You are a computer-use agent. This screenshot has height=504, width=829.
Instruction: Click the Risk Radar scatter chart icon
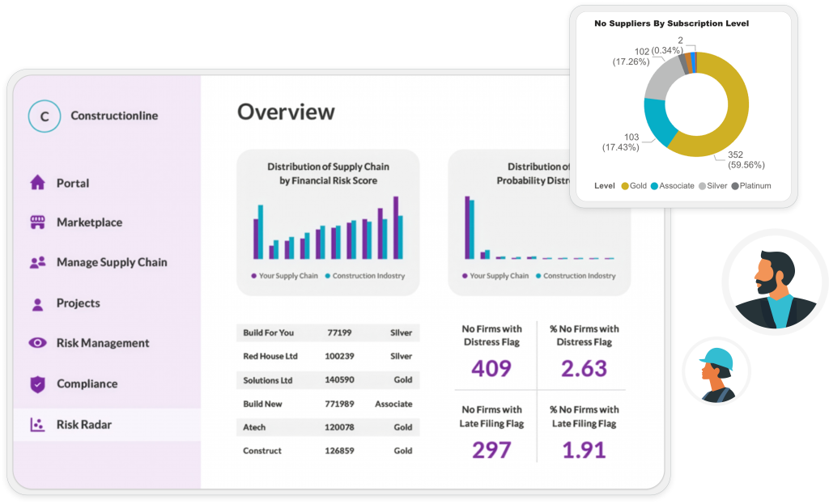coord(37,425)
